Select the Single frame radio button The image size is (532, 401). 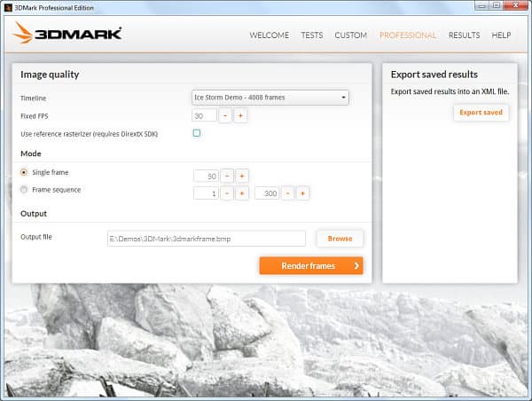(x=24, y=172)
